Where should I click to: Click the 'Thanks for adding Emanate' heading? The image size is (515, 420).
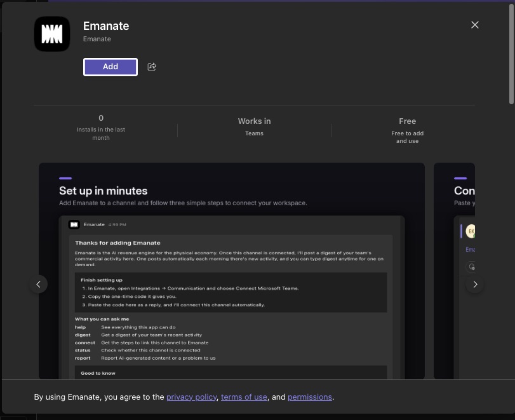117,243
